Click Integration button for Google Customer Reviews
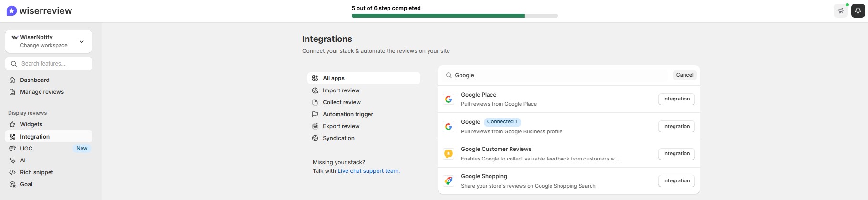This screenshot has width=868, height=200. pyautogui.click(x=676, y=154)
